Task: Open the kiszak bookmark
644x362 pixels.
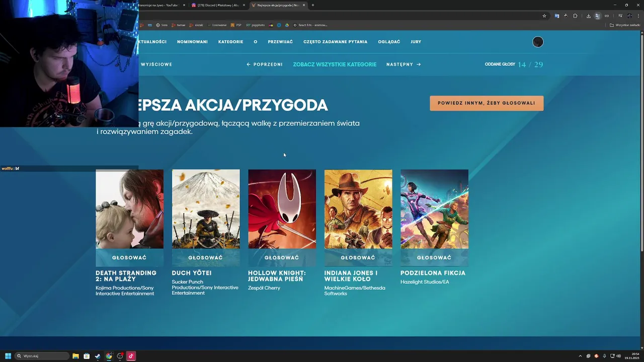Action: (196, 25)
